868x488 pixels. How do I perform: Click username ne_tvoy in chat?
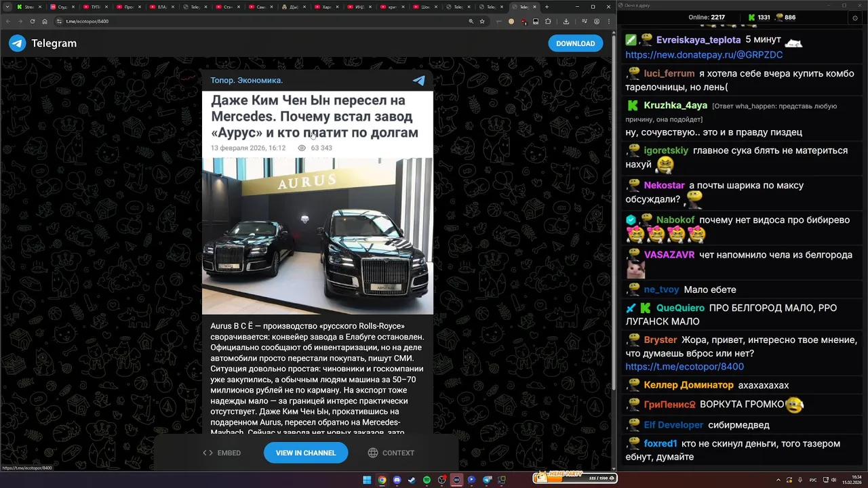tap(661, 289)
